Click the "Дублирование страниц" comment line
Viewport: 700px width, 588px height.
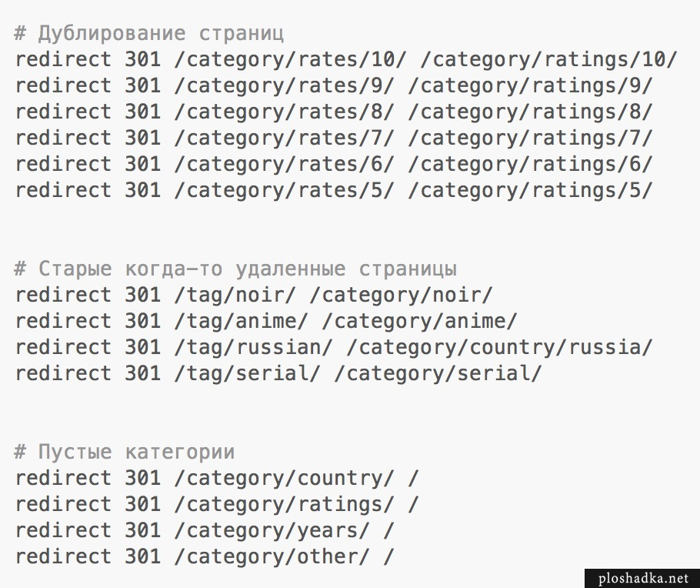click(149, 34)
